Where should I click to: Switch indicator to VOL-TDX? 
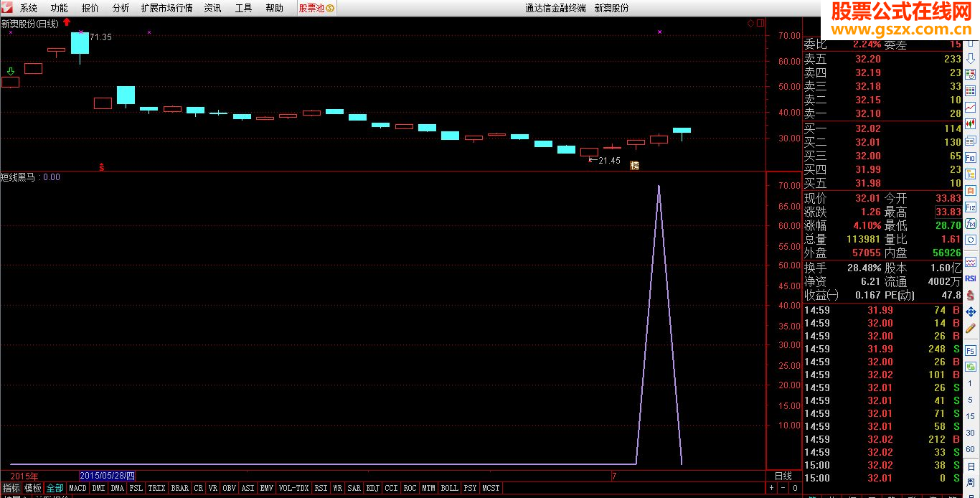click(294, 488)
